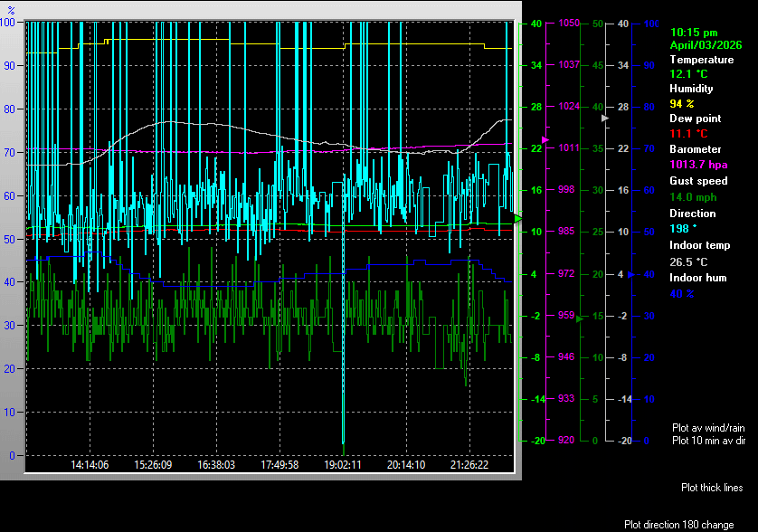This screenshot has width=758, height=532.
Task: Click the magenta barometer axis pointer arrow
Action: coord(545,139)
